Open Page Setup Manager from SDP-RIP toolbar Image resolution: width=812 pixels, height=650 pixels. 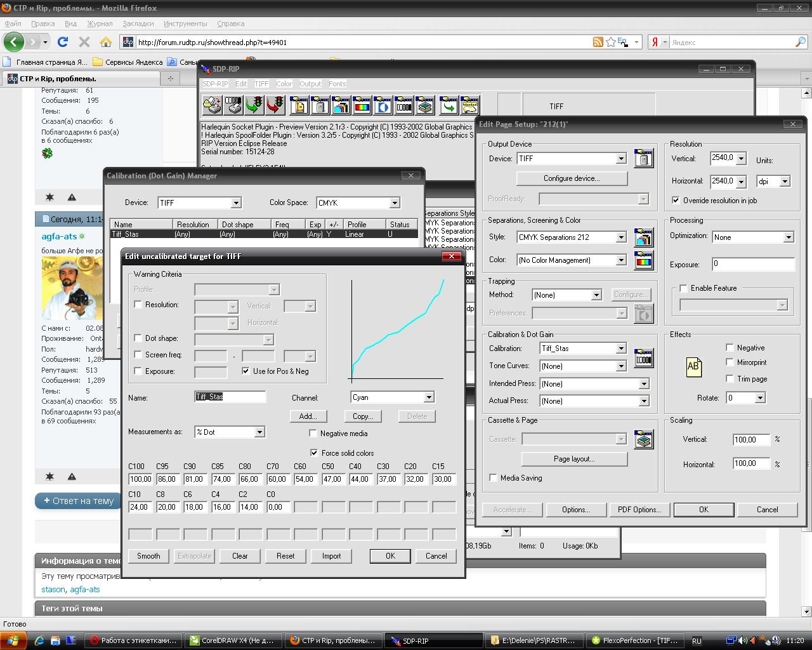click(299, 105)
